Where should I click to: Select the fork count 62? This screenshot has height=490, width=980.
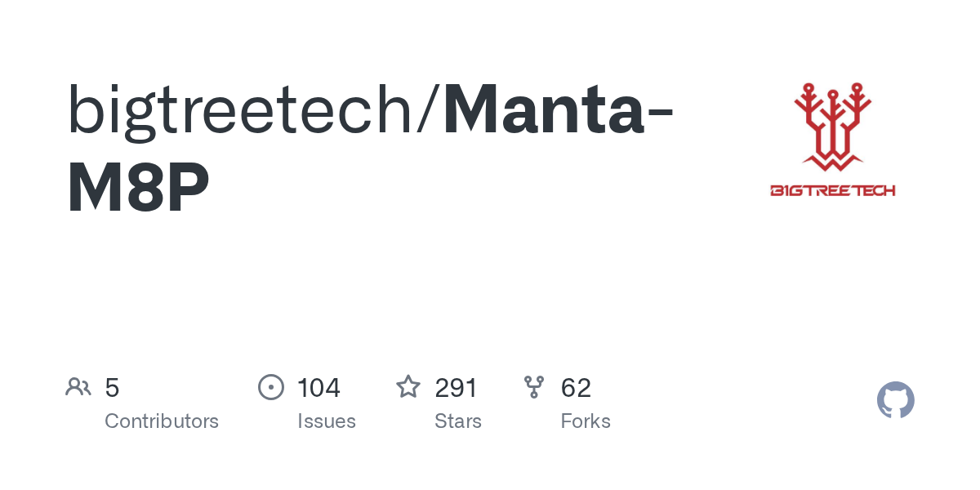coord(576,388)
